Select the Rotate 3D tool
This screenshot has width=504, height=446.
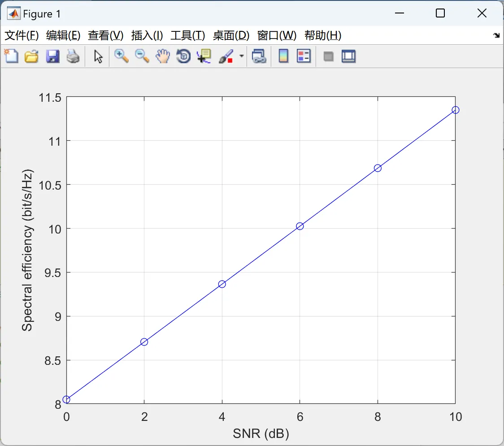click(x=183, y=56)
